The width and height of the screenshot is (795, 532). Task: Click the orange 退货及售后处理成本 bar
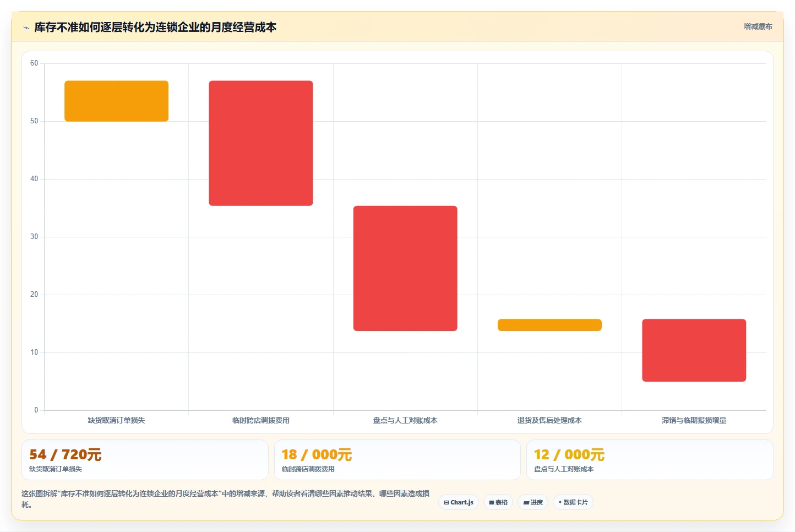tap(549, 325)
